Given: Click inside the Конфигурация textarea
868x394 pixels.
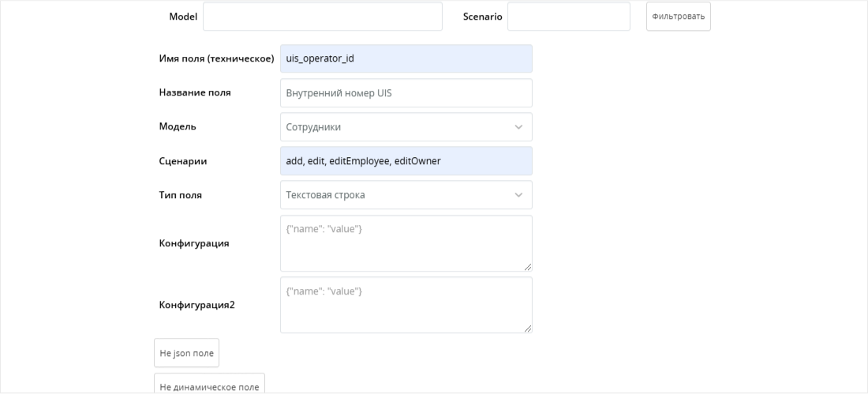Looking at the screenshot, I should [x=406, y=243].
